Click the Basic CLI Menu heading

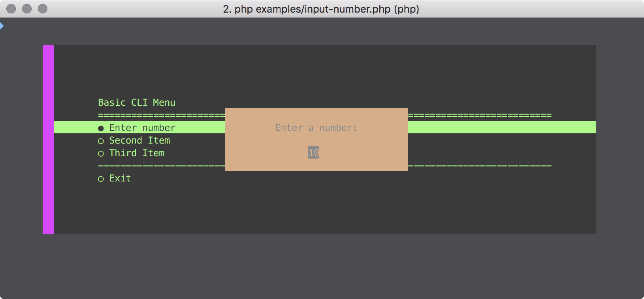[137, 103]
